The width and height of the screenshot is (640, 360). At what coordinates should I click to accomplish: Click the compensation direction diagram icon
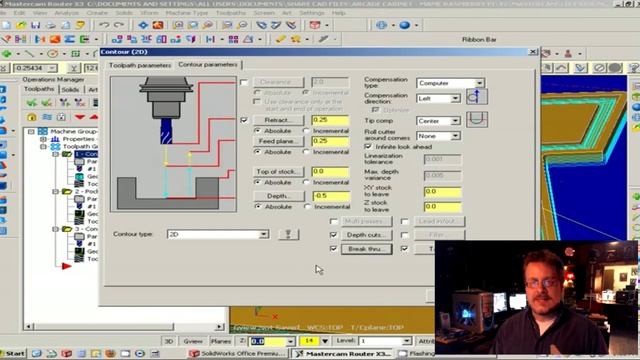(x=477, y=97)
